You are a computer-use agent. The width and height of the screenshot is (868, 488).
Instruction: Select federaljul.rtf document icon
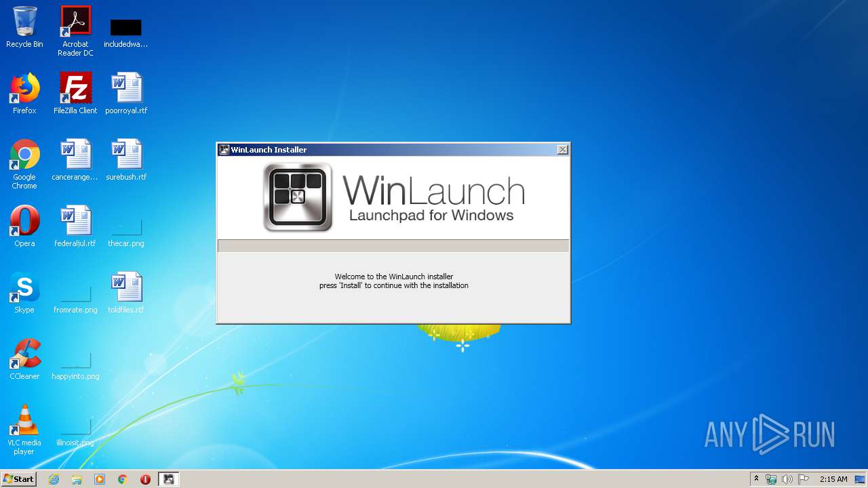click(75, 226)
